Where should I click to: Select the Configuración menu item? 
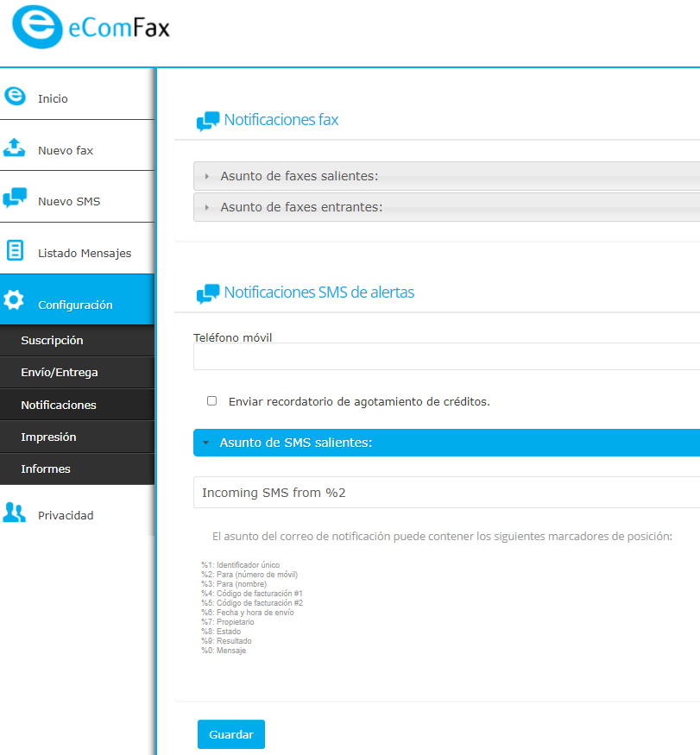click(x=77, y=299)
